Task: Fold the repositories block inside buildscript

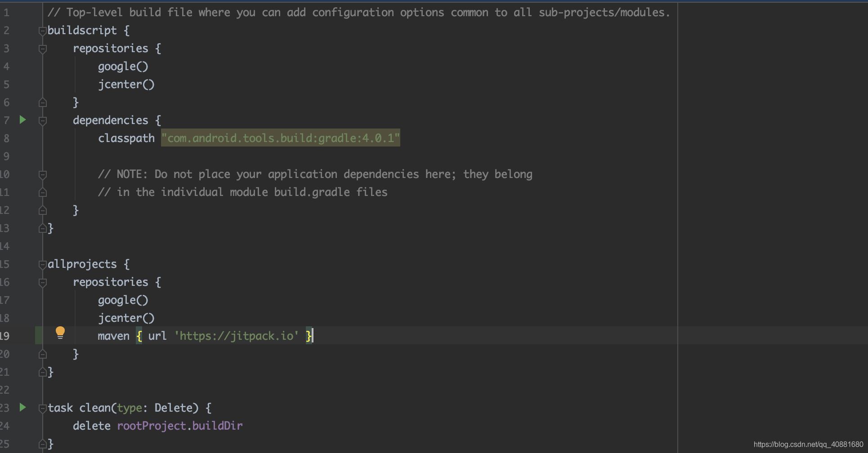Action: point(43,49)
